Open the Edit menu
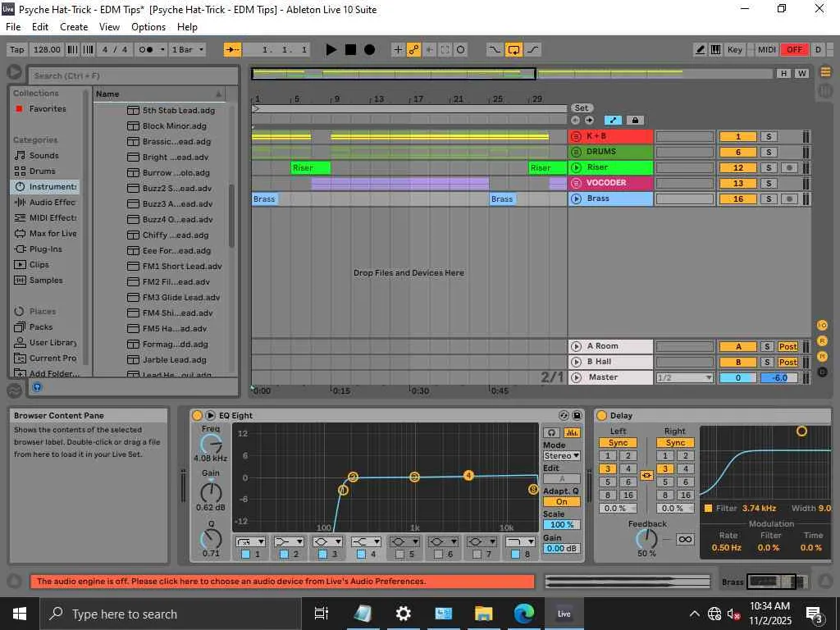Image resolution: width=840 pixels, height=630 pixels. (x=40, y=27)
